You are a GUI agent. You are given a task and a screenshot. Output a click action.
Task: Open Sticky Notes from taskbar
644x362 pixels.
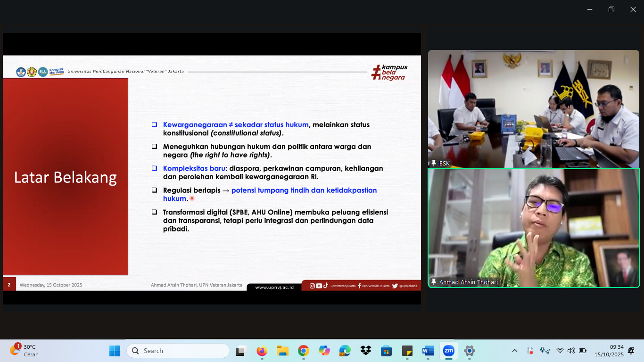407,351
